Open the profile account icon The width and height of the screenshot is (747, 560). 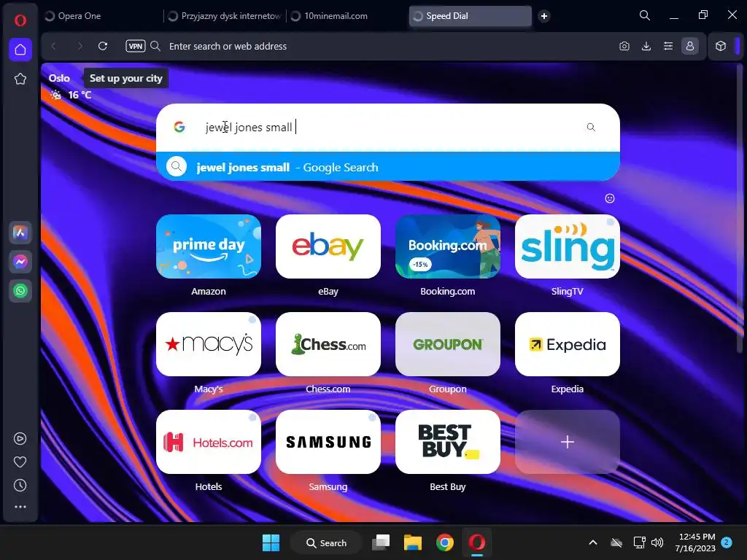[x=690, y=46]
